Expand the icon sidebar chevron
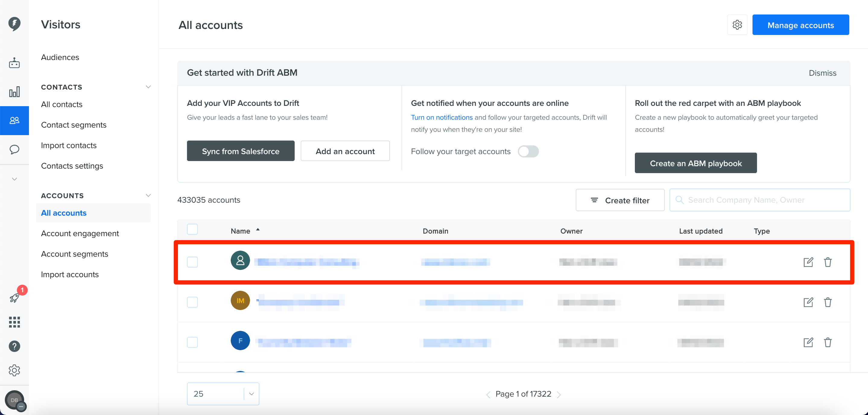This screenshot has height=415, width=868. click(x=14, y=179)
